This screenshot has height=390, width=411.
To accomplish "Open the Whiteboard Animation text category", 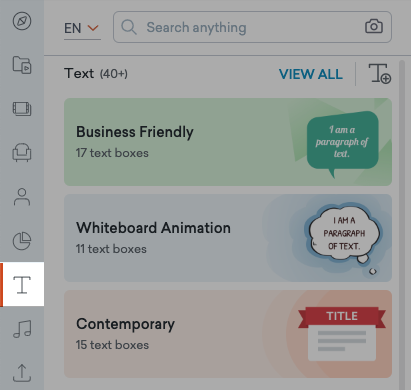I will [228, 238].
